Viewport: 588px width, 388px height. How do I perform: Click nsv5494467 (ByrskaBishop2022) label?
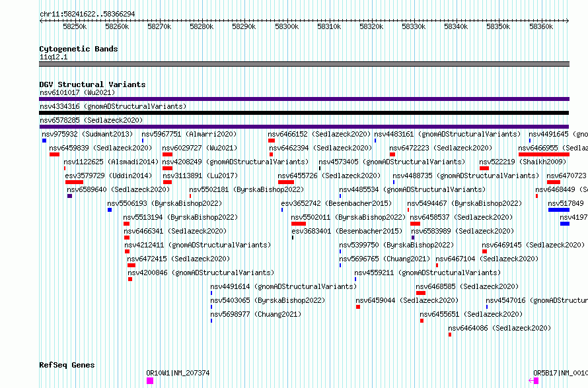464,203
